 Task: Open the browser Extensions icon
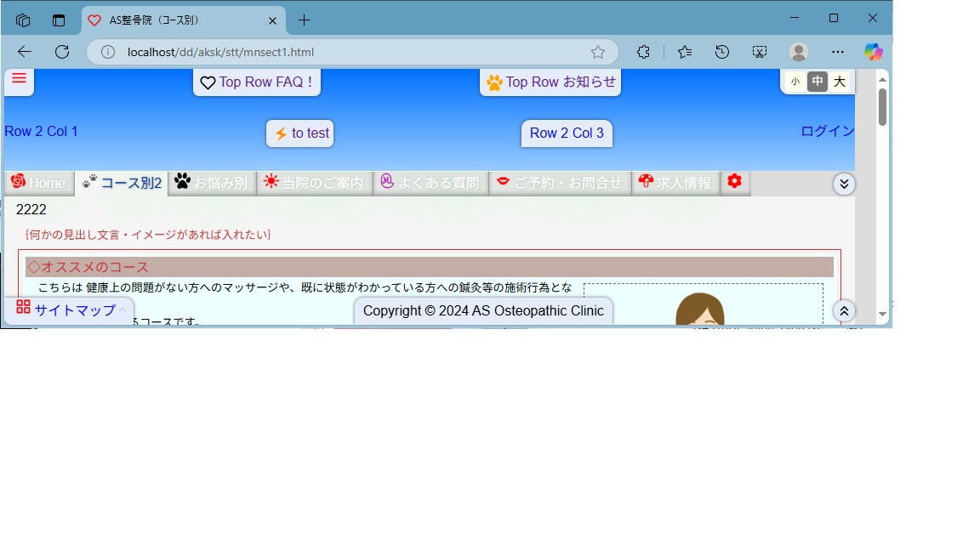point(644,52)
